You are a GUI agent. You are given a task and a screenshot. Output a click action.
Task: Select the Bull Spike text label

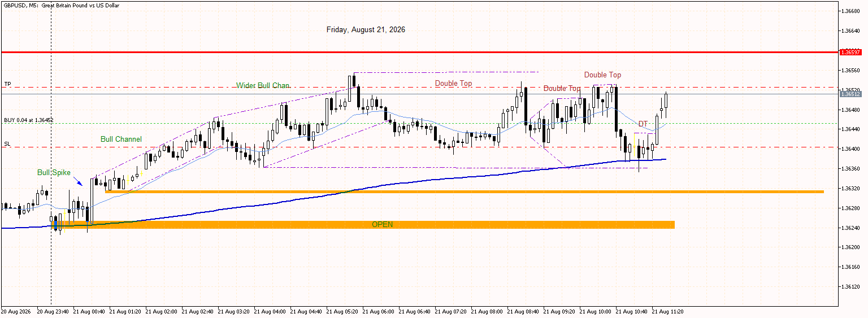[54, 172]
